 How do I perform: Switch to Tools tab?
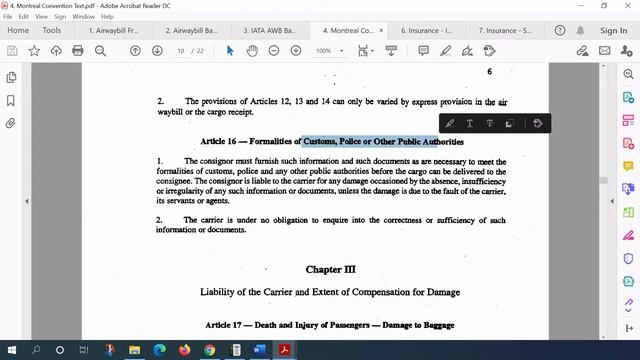pos(51,31)
